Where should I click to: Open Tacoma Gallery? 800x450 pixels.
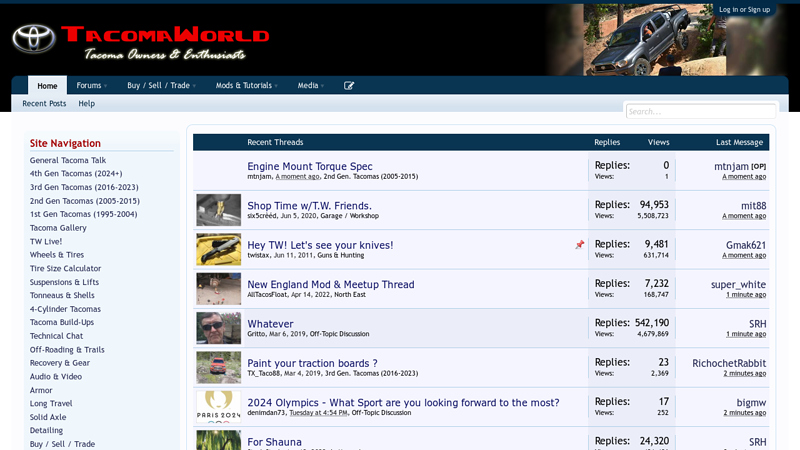[x=58, y=228]
